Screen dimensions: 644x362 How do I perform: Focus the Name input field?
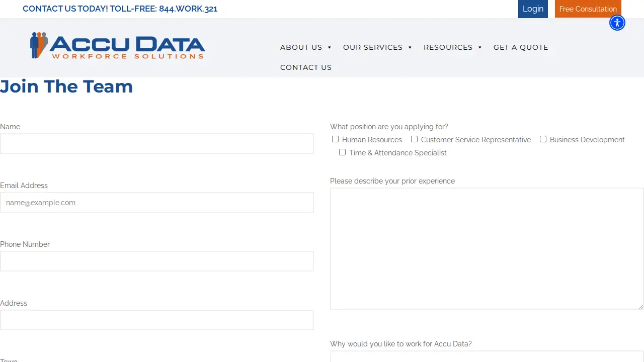[157, 144]
